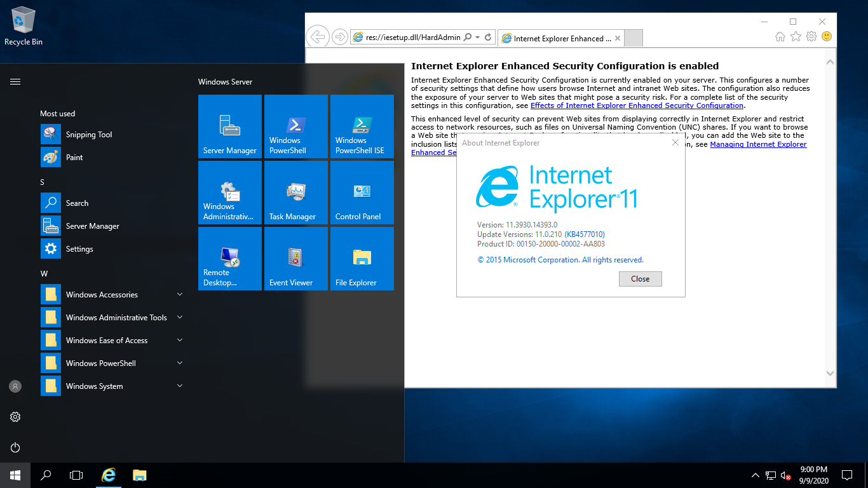Click Close button in About dialog
The height and width of the screenshot is (488, 868).
coord(641,279)
